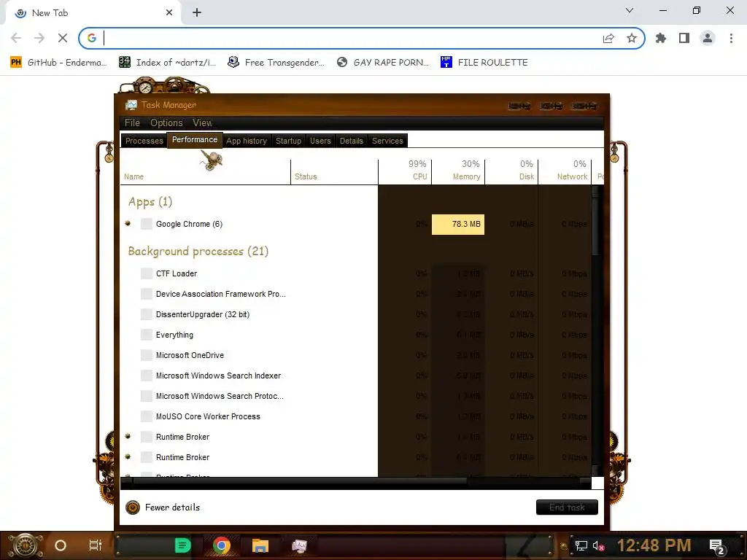
Task: Open the Index of ~dartz bookmark
Action: click(168, 63)
